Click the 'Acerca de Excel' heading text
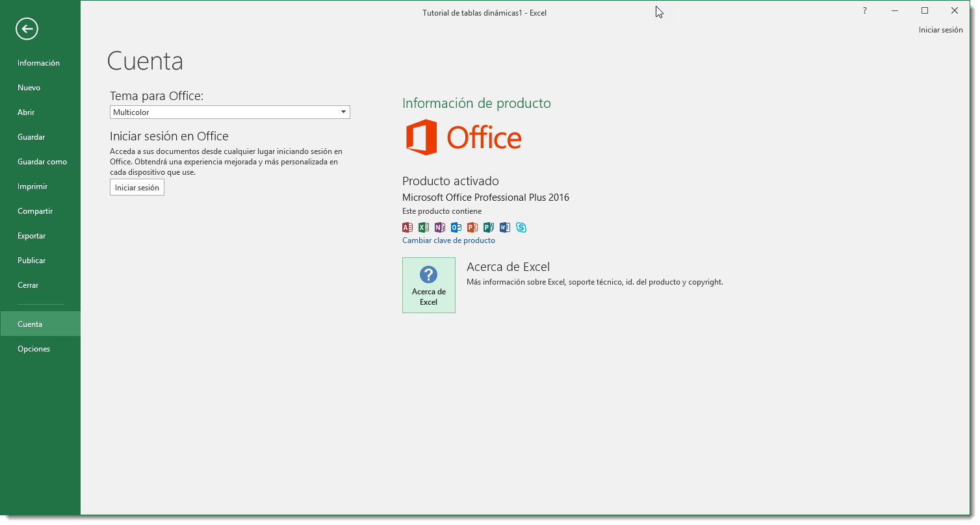Image resolution: width=980 pixels, height=525 pixels. (508, 266)
